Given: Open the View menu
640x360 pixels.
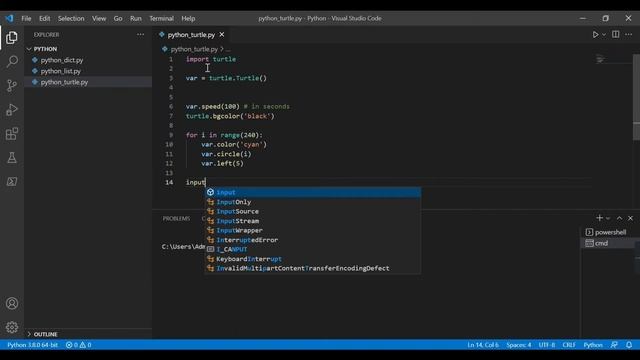Looking at the screenshot, I should (x=99, y=18).
